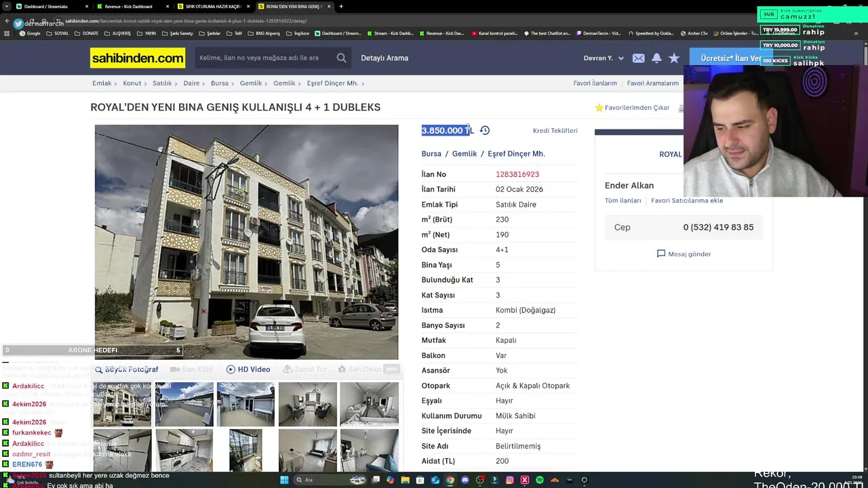The height and width of the screenshot is (488, 868).
Task: Click browser back arrow
Action: (x=7, y=21)
